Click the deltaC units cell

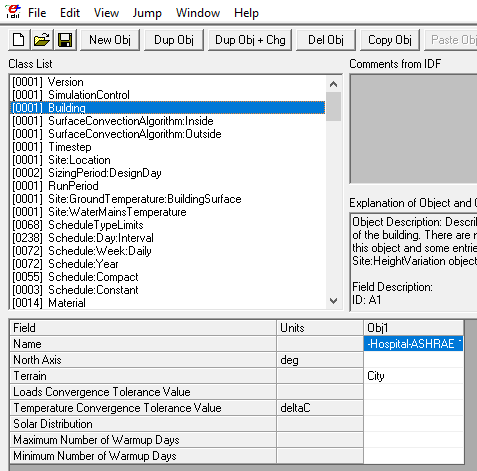tap(320, 408)
